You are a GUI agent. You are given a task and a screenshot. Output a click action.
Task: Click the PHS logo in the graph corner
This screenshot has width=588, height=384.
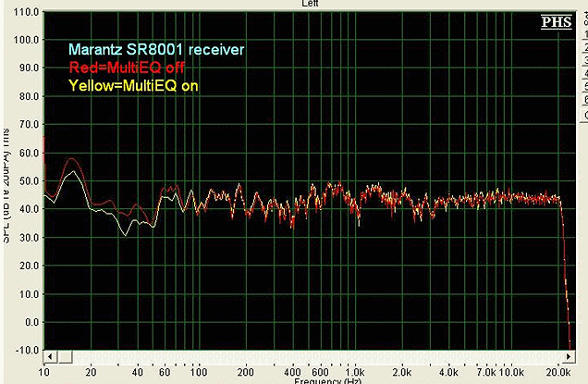[x=557, y=22]
